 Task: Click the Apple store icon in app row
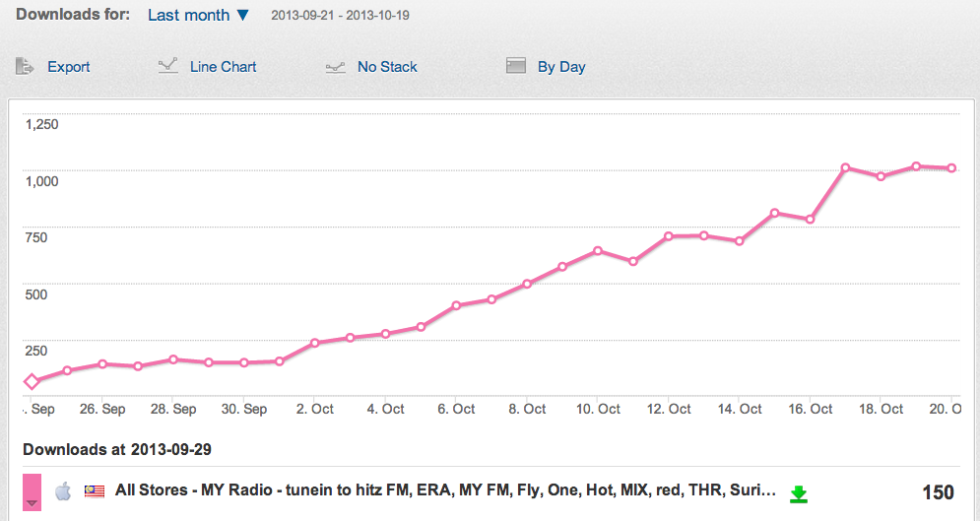[63, 491]
